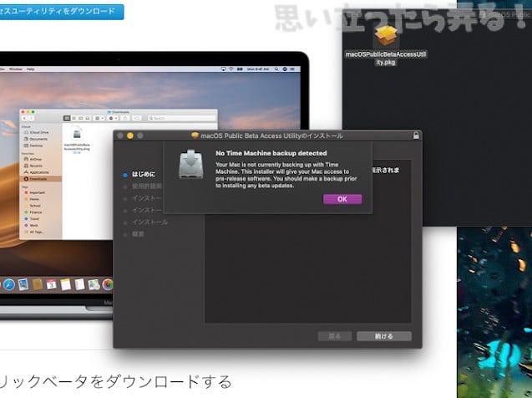The image size is (532, 398).
Task: Open Calendar from the Dock
Action: pyautogui.click(x=51, y=284)
